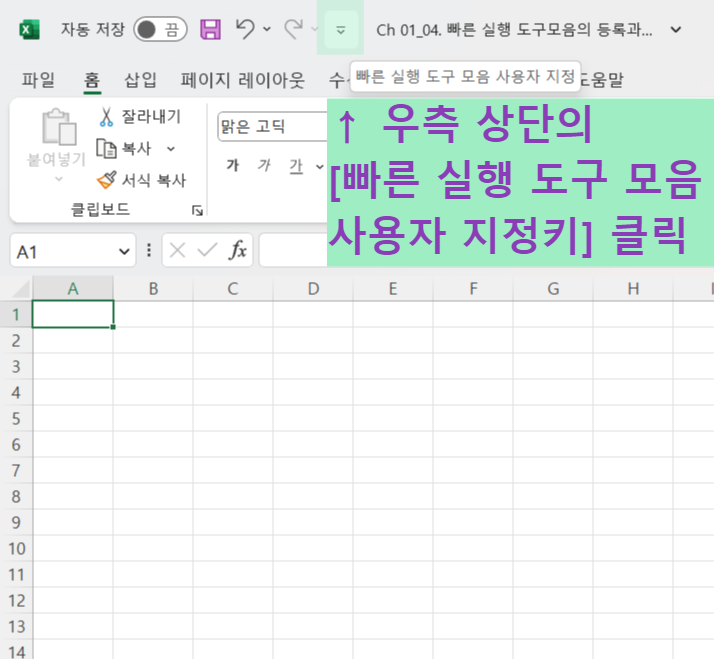Viewport: 714px width, 659px height.
Task: Toggle Underline (가) formatting
Action: pyautogui.click(x=296, y=166)
